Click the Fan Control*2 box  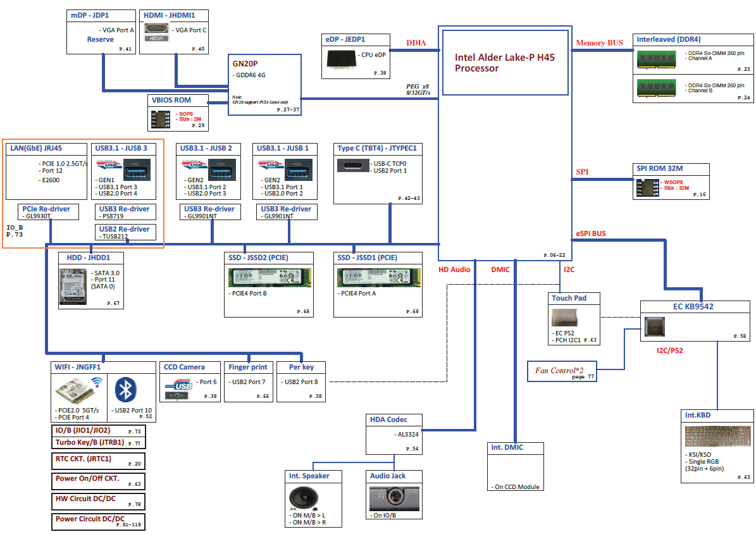tap(562, 372)
